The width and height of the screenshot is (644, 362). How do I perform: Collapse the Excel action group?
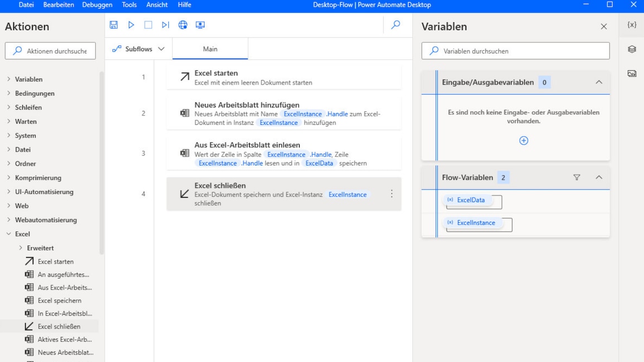click(x=8, y=233)
